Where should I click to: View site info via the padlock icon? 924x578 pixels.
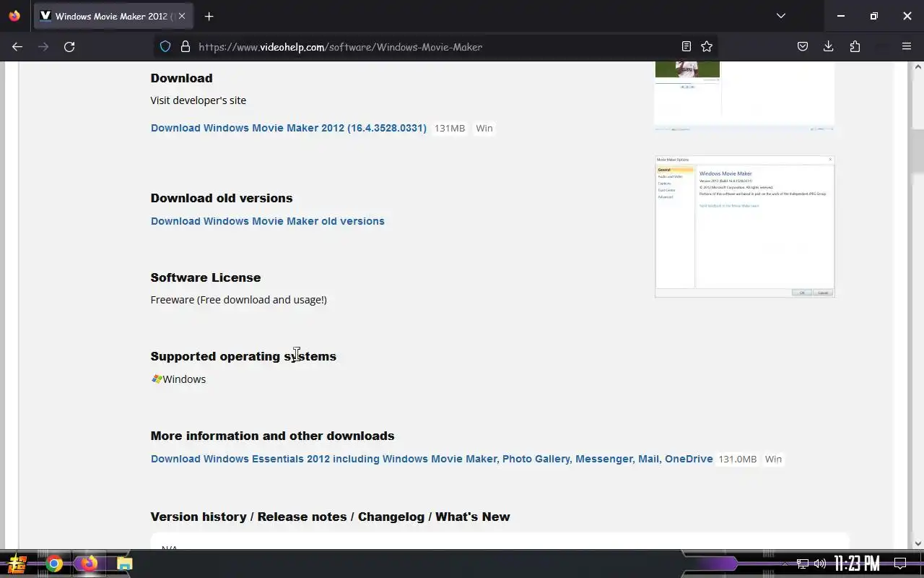pyautogui.click(x=186, y=46)
